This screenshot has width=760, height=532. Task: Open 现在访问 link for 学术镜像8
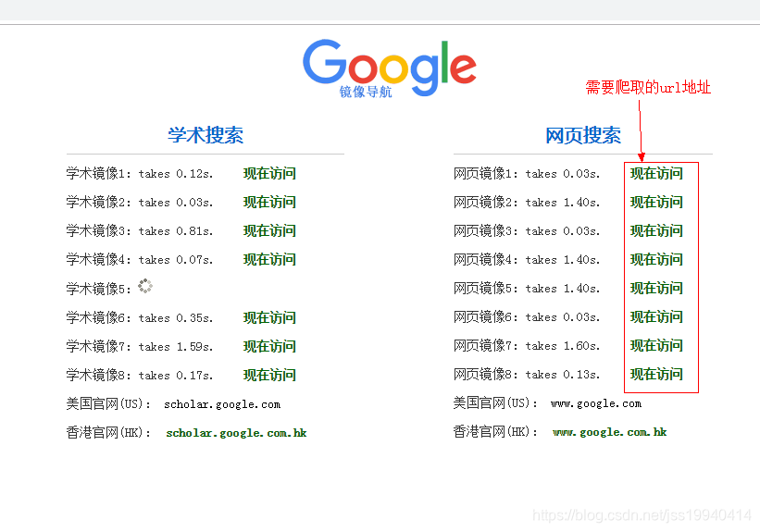[x=269, y=375]
